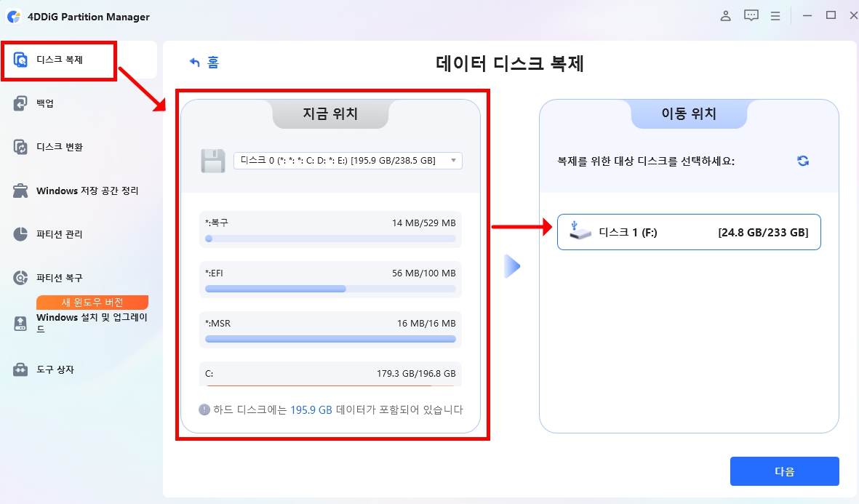Open Partition Management (파티션 관리)
This screenshot has height=504, width=859.
(59, 234)
